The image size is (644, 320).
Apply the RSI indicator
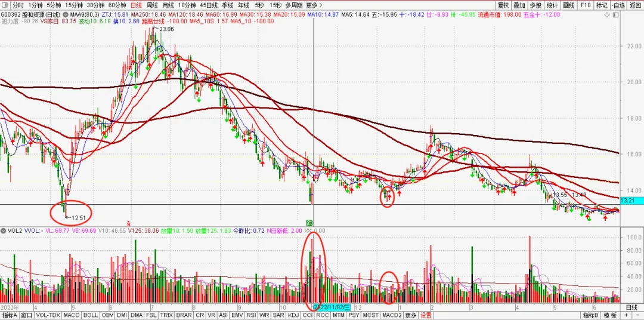pos(253,315)
